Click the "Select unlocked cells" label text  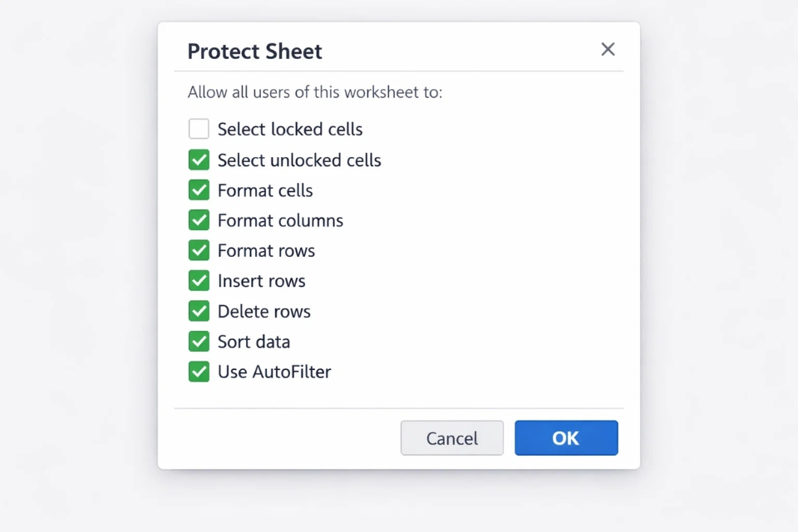click(x=299, y=160)
